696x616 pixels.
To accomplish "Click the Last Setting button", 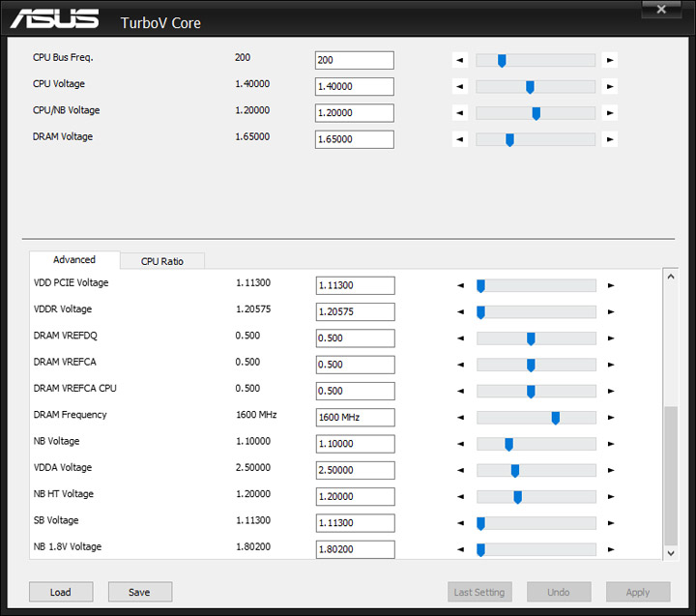I will [479, 592].
